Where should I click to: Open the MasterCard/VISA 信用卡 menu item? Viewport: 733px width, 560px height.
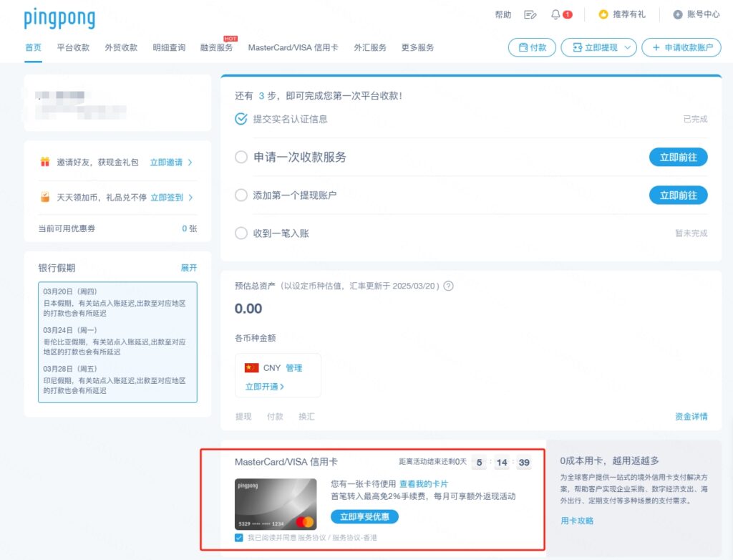[x=294, y=49]
